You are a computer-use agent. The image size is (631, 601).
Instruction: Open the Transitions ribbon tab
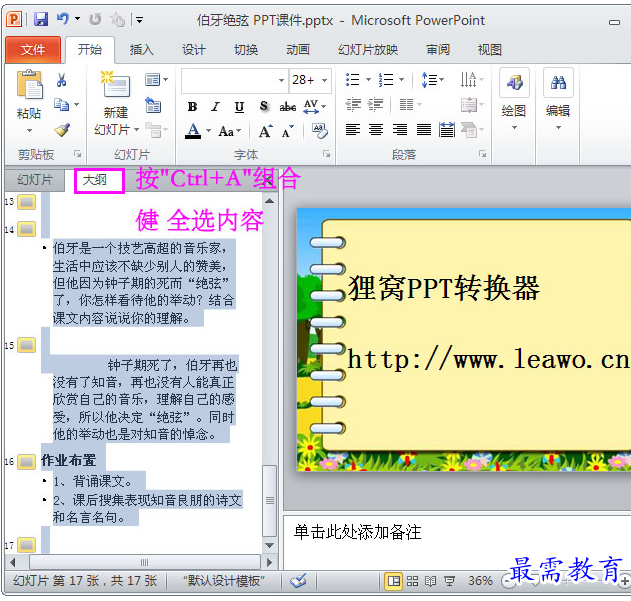(x=246, y=50)
